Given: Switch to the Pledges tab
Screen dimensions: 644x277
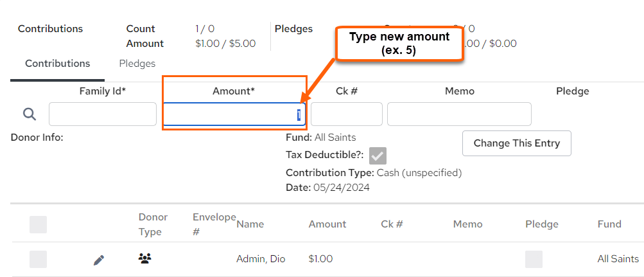Looking at the screenshot, I should [x=137, y=64].
